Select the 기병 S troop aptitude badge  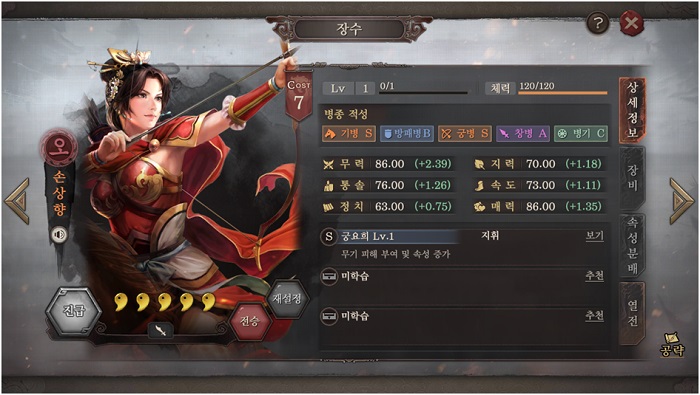[x=349, y=133]
